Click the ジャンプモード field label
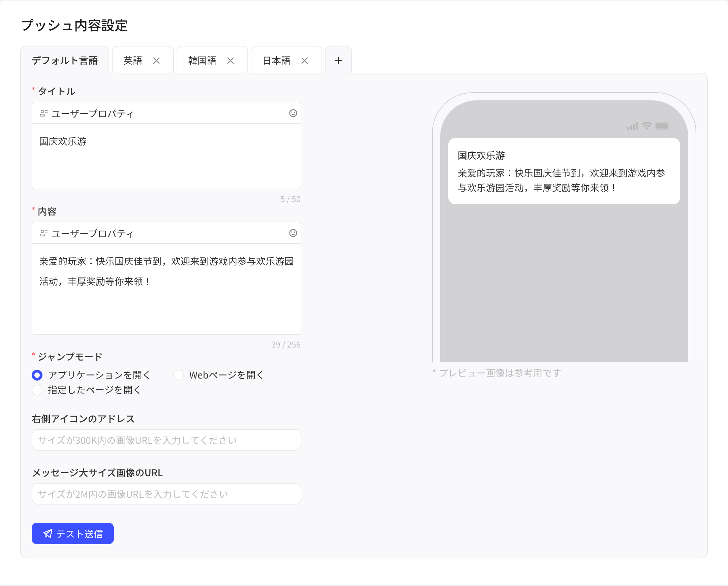The image size is (728, 586). tap(70, 356)
